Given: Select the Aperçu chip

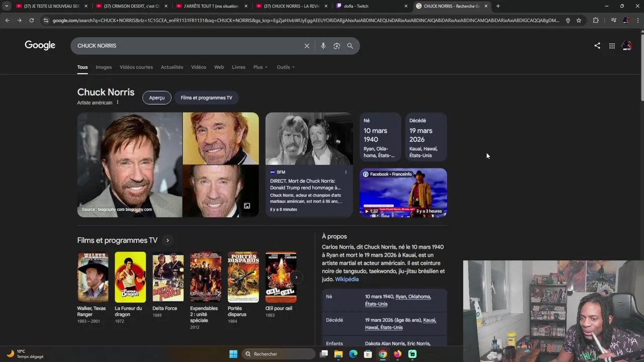Looking at the screenshot, I should click(x=156, y=98).
